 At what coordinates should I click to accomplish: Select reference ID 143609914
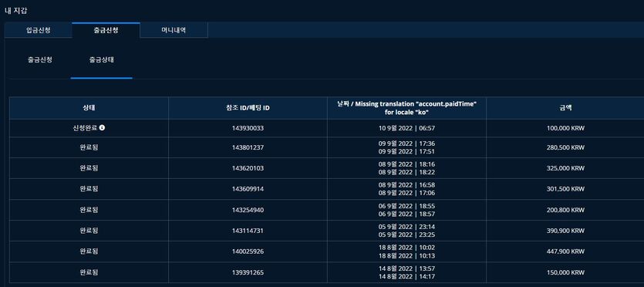pos(248,189)
